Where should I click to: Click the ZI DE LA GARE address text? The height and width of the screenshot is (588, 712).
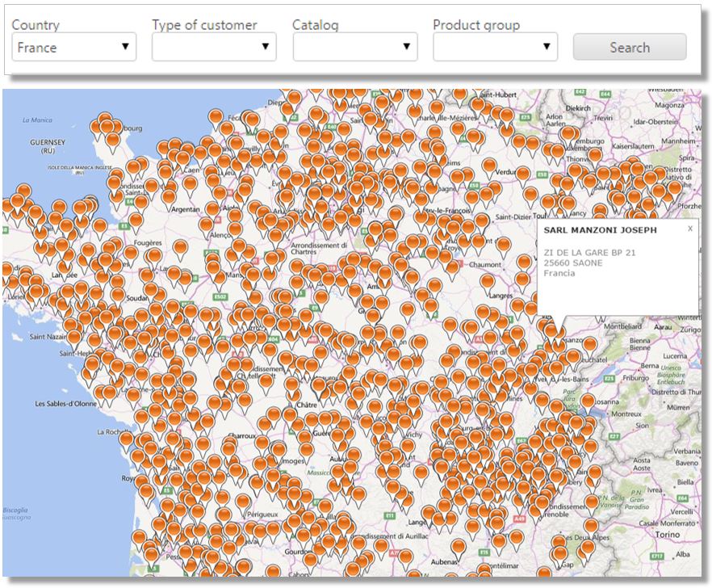point(589,253)
